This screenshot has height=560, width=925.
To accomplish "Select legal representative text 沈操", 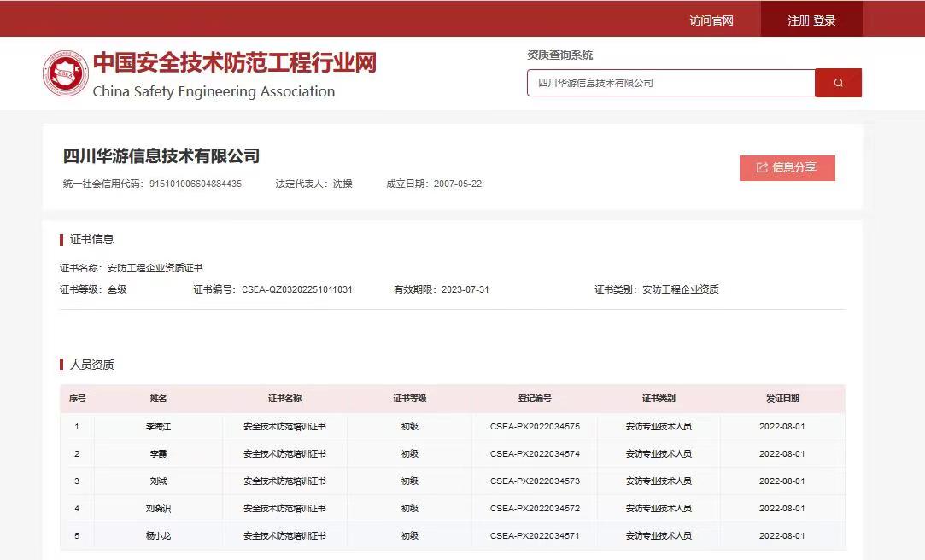I will [x=342, y=184].
